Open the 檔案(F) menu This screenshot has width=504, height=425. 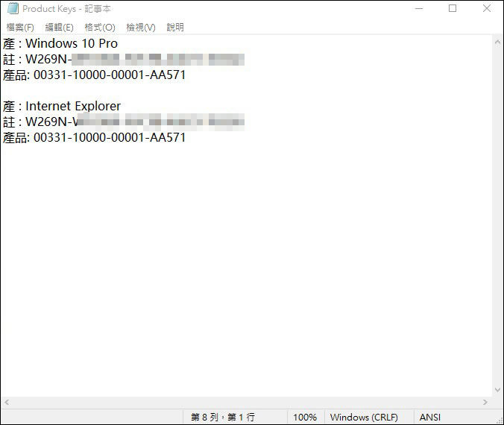pos(20,28)
